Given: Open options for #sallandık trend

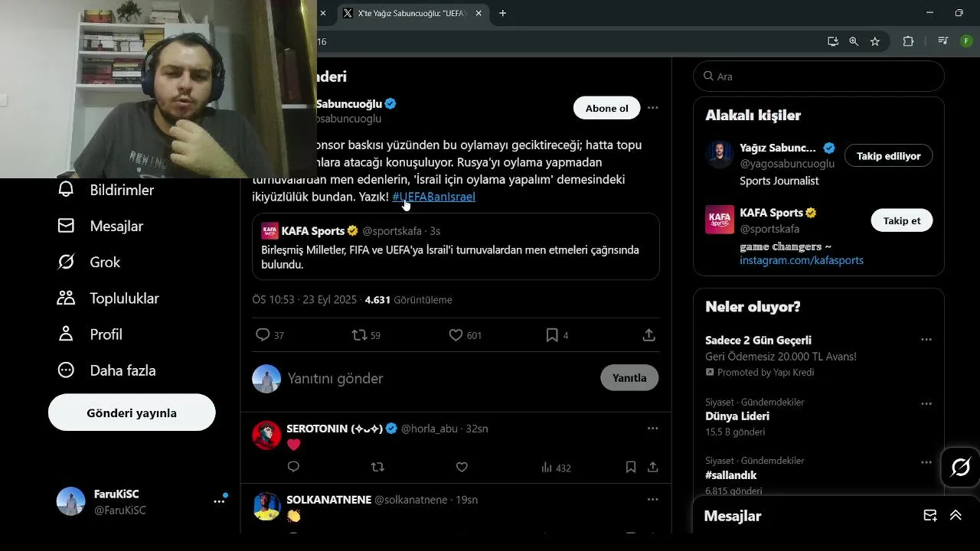Looking at the screenshot, I should 926,462.
